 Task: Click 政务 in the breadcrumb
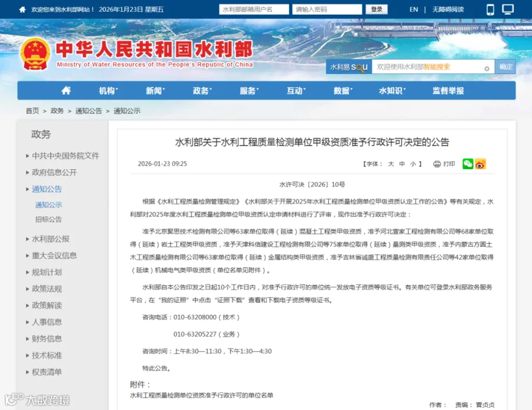tap(57, 111)
